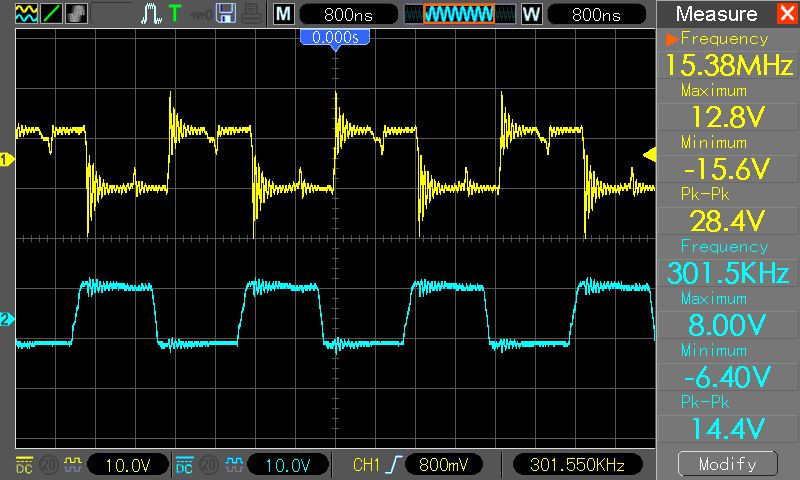Click the Modify button
Image resolution: width=800 pixels, height=480 pixels.
(x=728, y=464)
